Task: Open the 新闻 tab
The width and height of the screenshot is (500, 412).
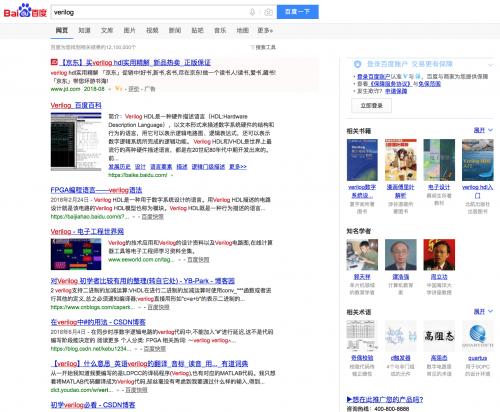Action: click(175, 30)
